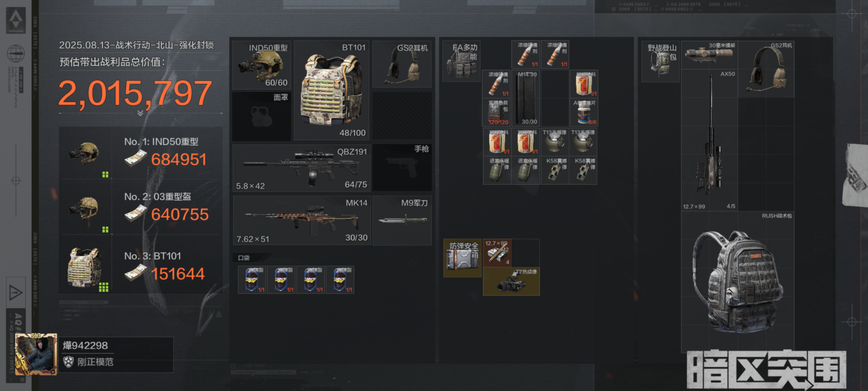
Task: Select the AX50 sniper rifle
Action: point(709,140)
